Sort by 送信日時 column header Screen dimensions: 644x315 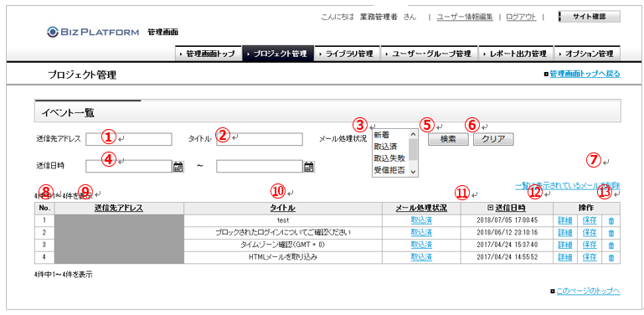click(x=511, y=208)
